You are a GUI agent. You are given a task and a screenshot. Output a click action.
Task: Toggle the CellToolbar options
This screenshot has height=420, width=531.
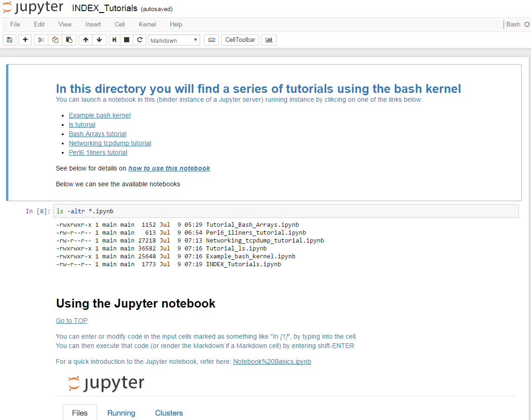[x=240, y=39]
